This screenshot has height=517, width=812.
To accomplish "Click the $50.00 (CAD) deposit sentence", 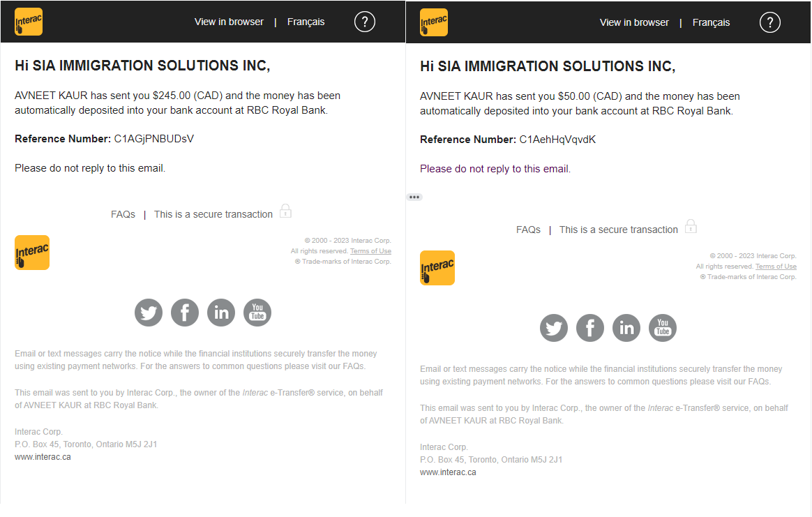I will pyautogui.click(x=580, y=103).
